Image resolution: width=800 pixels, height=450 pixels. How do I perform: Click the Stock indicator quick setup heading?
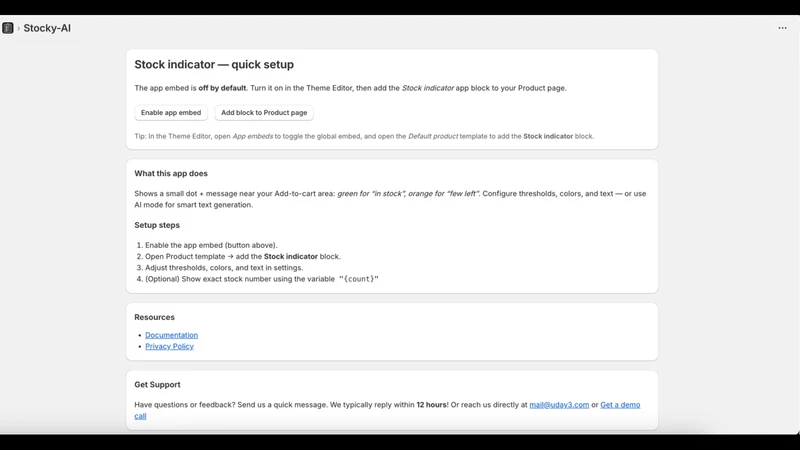tap(214, 64)
